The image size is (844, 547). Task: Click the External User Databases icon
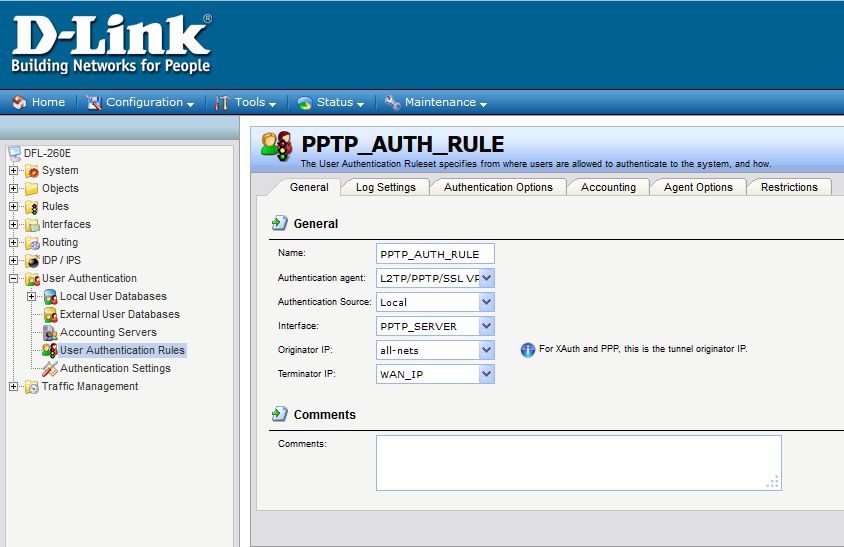click(51, 314)
